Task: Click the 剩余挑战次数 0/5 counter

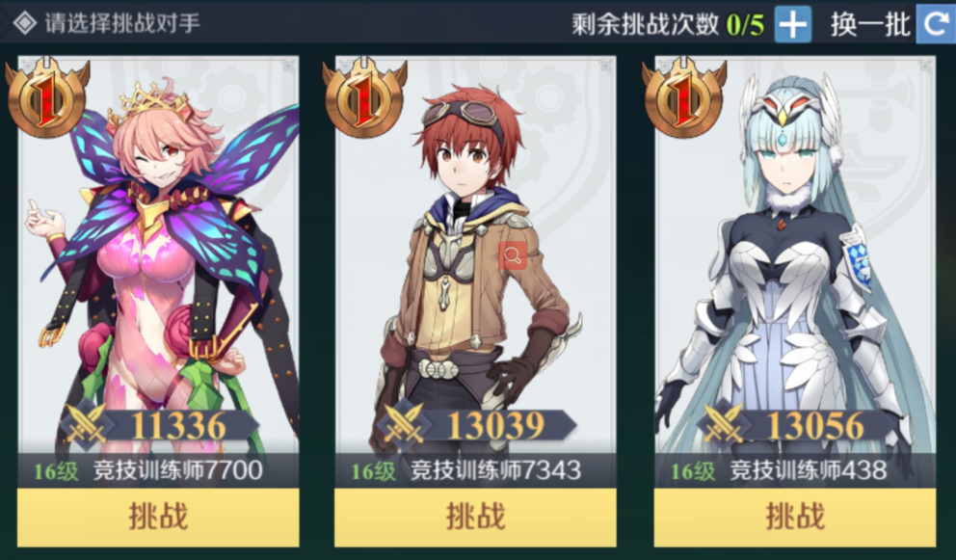Action: (x=668, y=24)
